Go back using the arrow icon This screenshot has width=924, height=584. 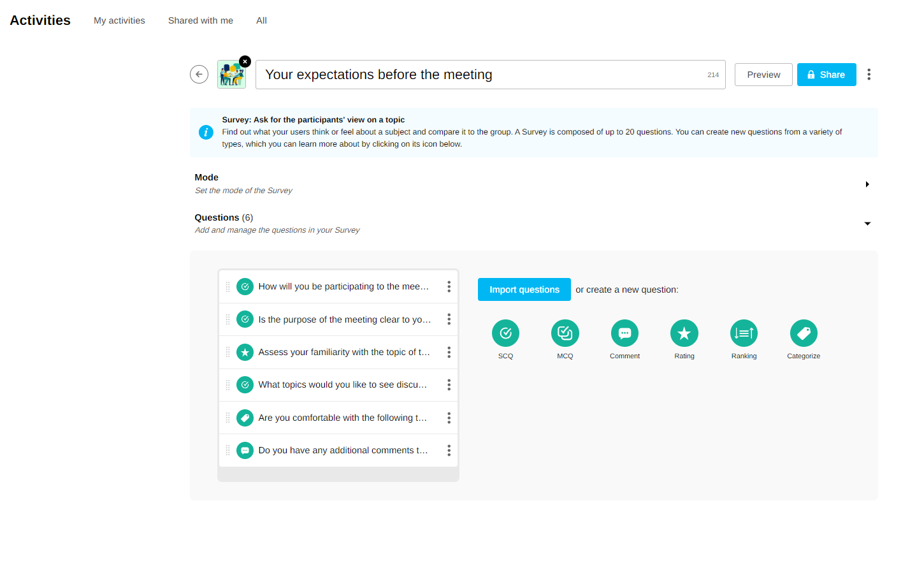[x=199, y=75]
